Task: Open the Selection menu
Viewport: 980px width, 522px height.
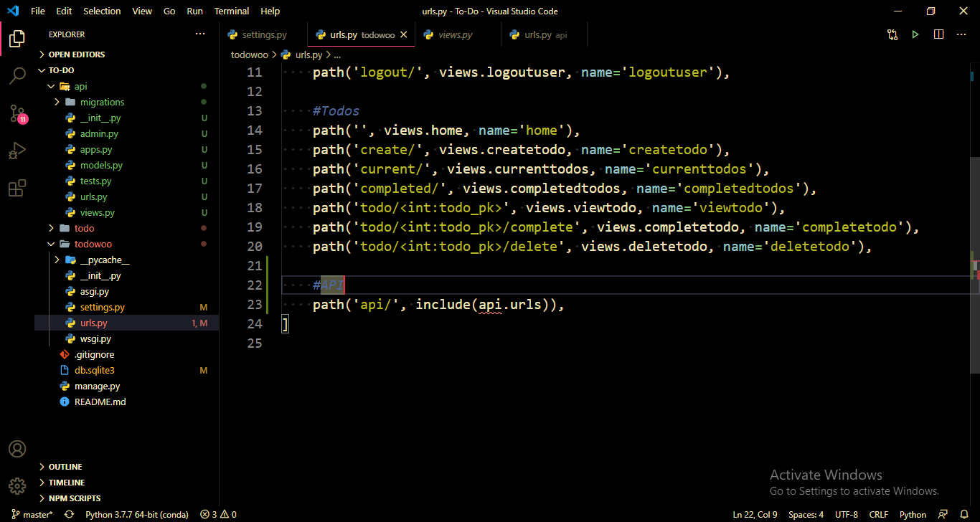Action: coord(102,11)
